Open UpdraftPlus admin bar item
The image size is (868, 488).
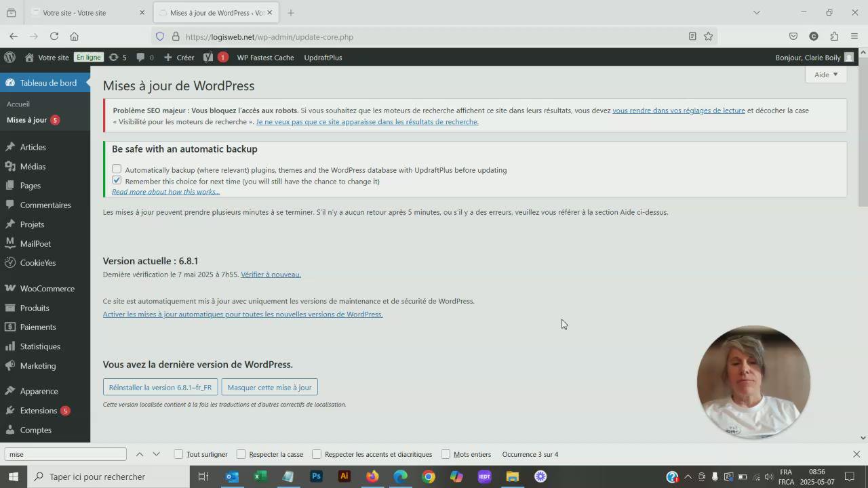point(323,58)
